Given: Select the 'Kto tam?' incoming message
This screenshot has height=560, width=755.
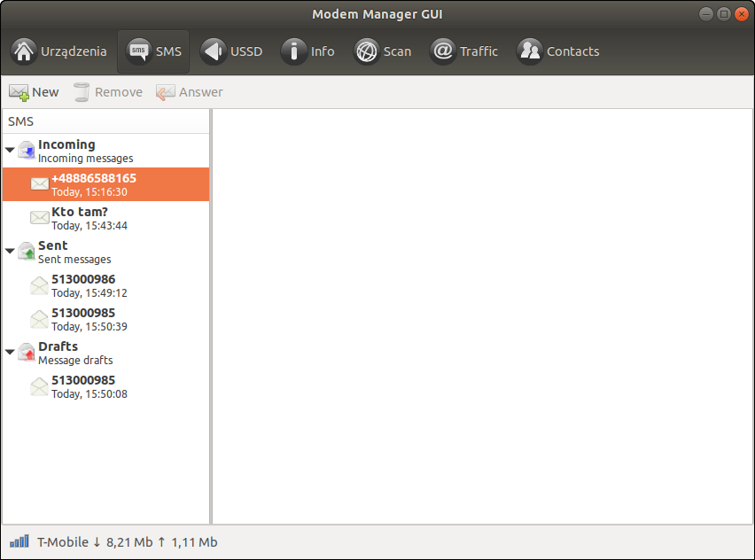Looking at the screenshot, I should point(106,218).
